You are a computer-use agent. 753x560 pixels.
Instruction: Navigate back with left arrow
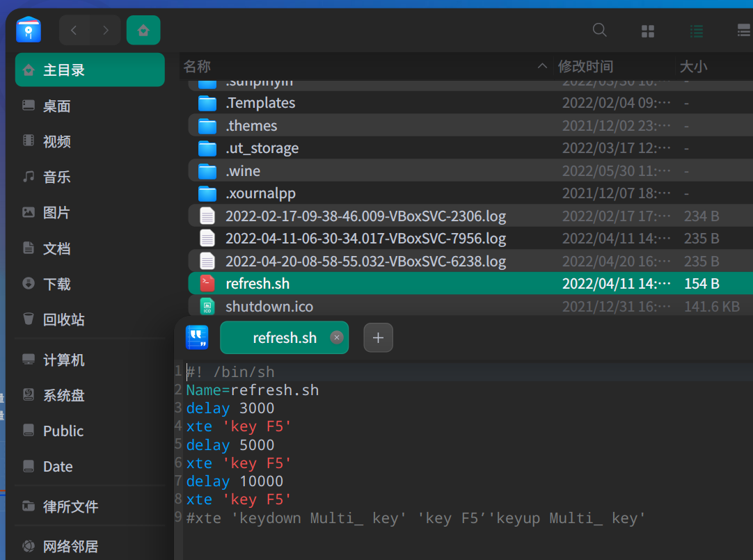[74, 30]
